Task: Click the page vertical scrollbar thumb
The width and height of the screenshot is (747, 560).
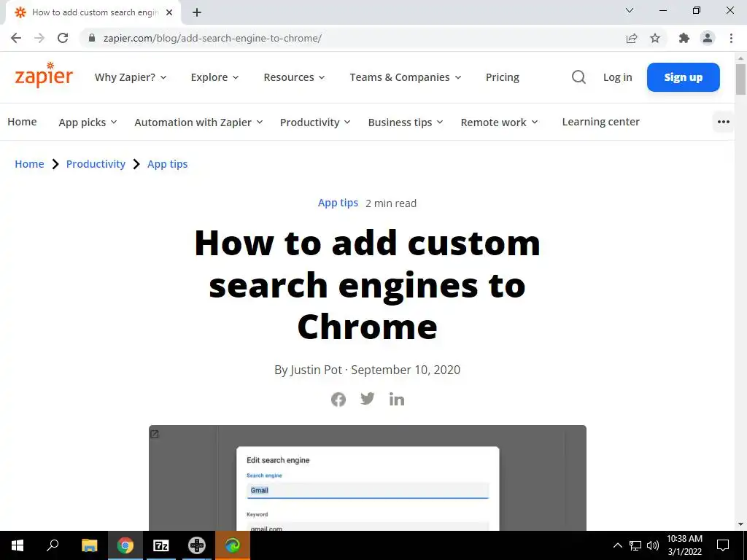Action: click(x=740, y=79)
